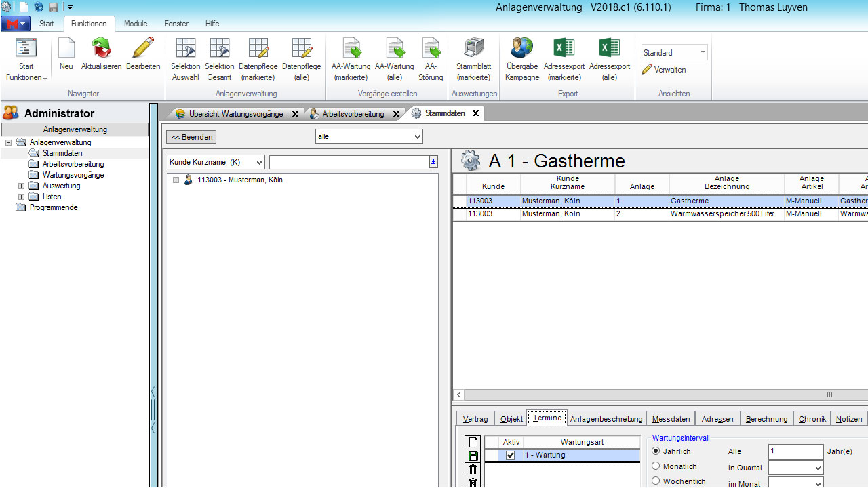This screenshot has width=868, height=488.
Task: Expand the Auswertung tree folder
Action: pos(21,186)
